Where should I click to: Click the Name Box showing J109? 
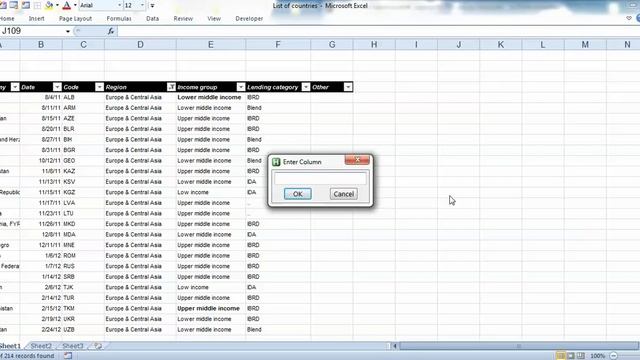32,31
